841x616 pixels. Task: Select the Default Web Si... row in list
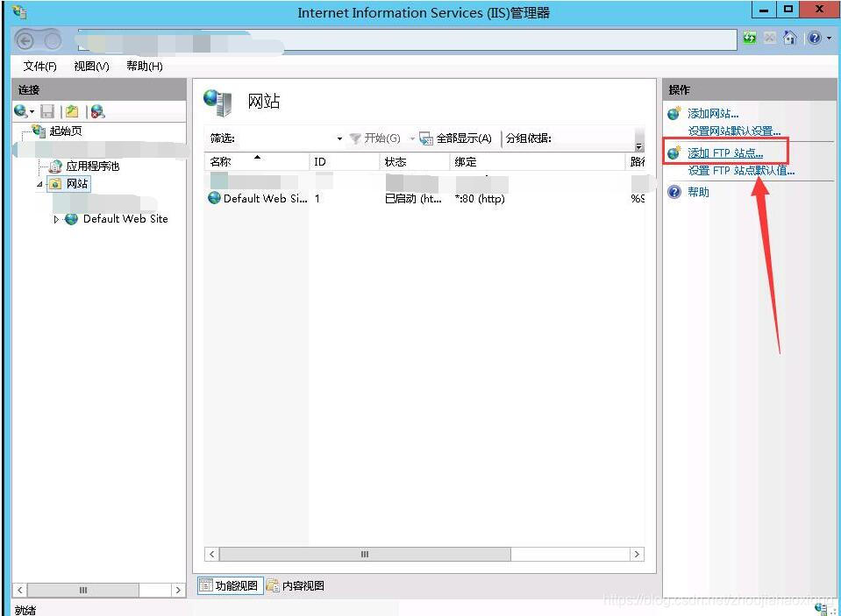[424, 198]
